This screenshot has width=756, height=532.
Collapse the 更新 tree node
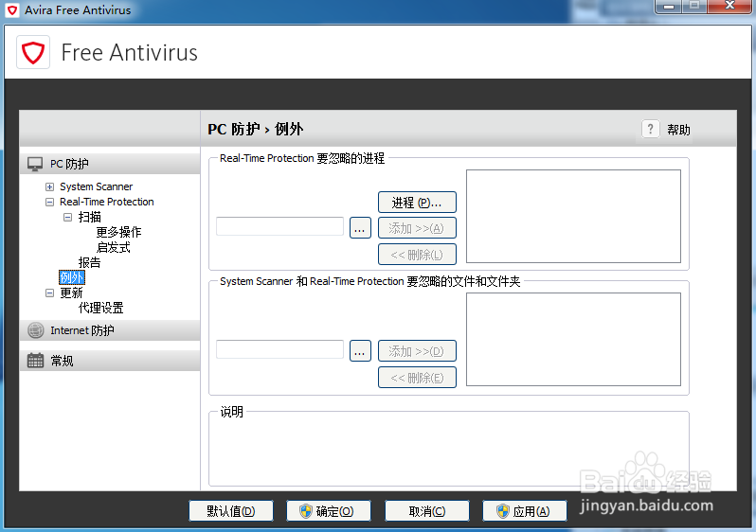click(49, 293)
